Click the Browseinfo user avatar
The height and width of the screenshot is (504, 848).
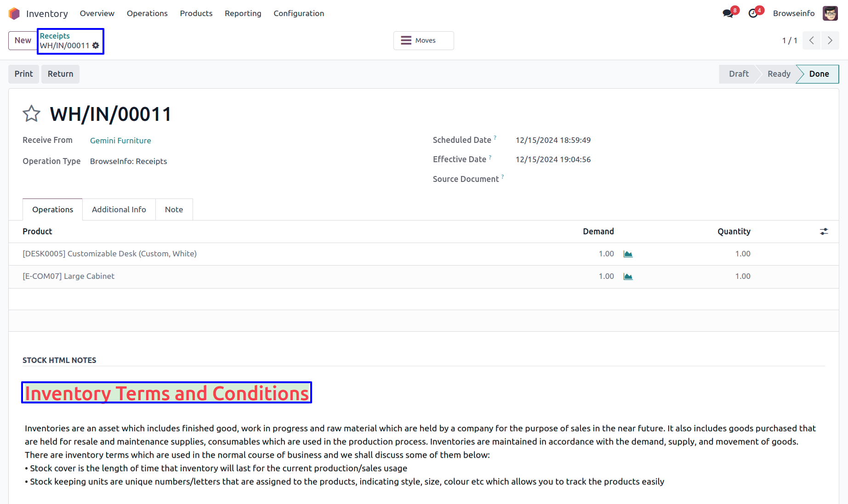[x=830, y=13]
